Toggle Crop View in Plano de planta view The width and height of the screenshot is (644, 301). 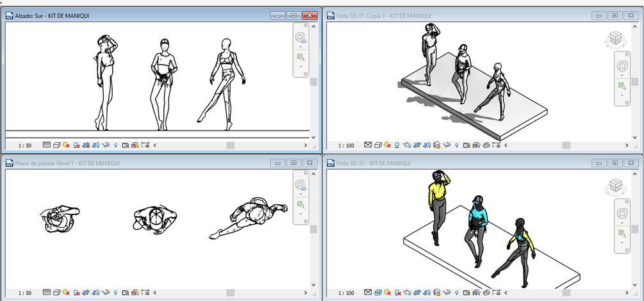tap(87, 293)
